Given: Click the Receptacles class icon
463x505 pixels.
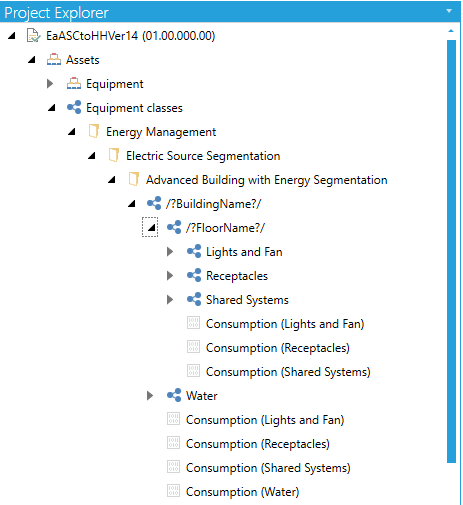Looking at the screenshot, I should tap(194, 275).
